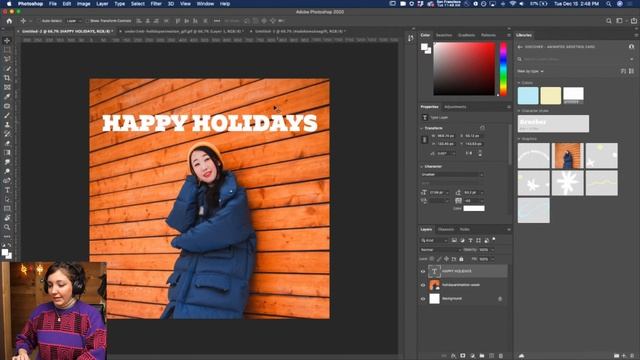
Task: Click lock position icon in Layers panel
Action: coord(447,259)
